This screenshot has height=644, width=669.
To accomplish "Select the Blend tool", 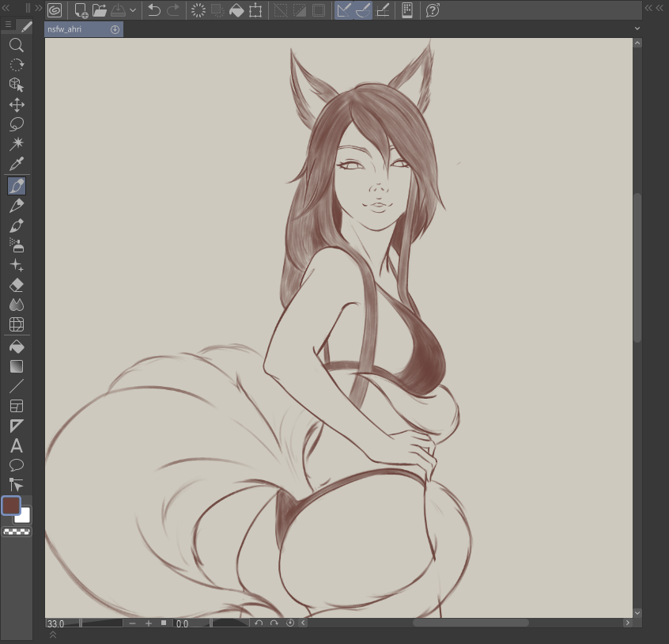I will 17,305.
